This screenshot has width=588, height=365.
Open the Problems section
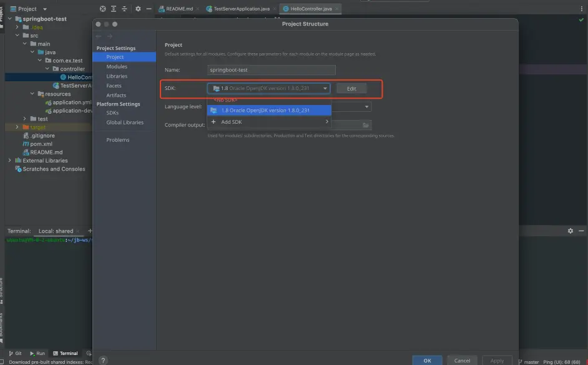point(118,140)
